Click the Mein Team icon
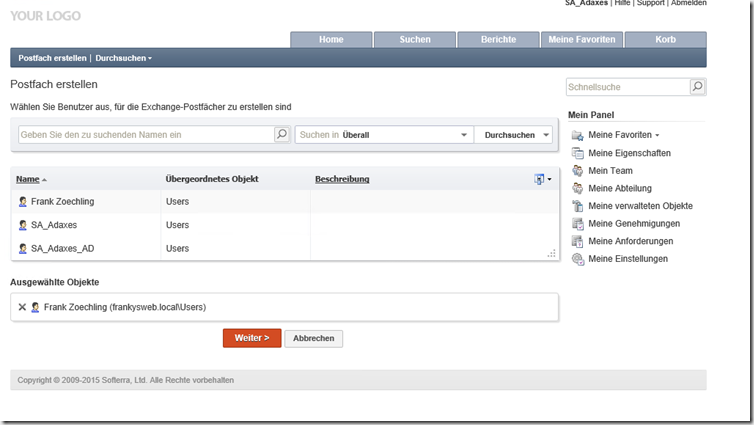Viewport: 754px width, 425px height. coord(577,171)
